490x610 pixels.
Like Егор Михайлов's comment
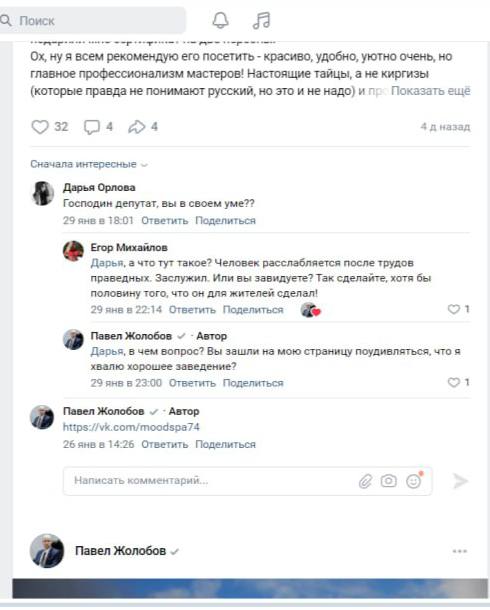453,309
